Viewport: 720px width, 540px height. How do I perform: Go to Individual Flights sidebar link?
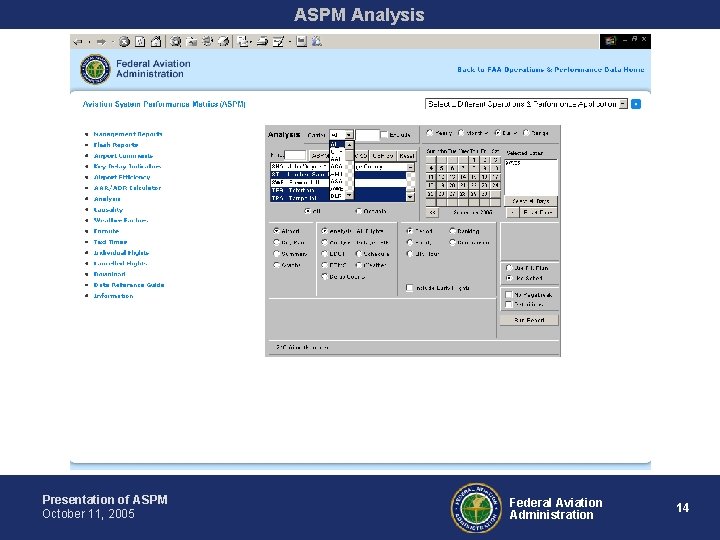121,253
